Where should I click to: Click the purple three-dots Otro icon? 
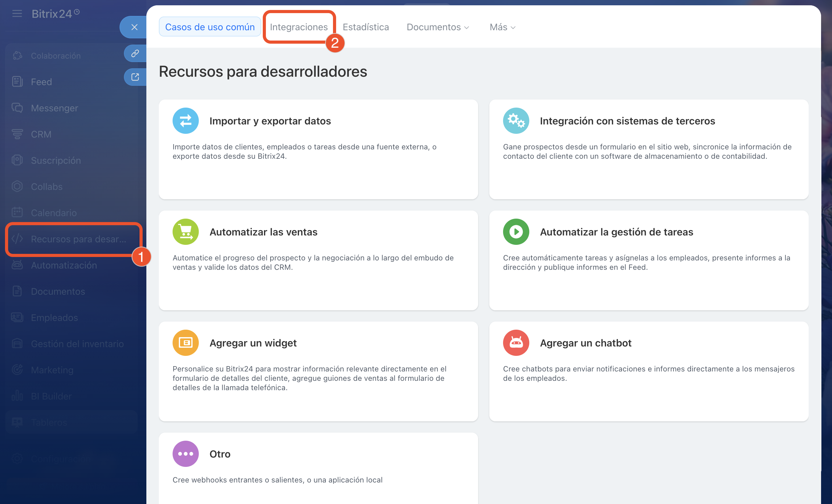pyautogui.click(x=185, y=454)
